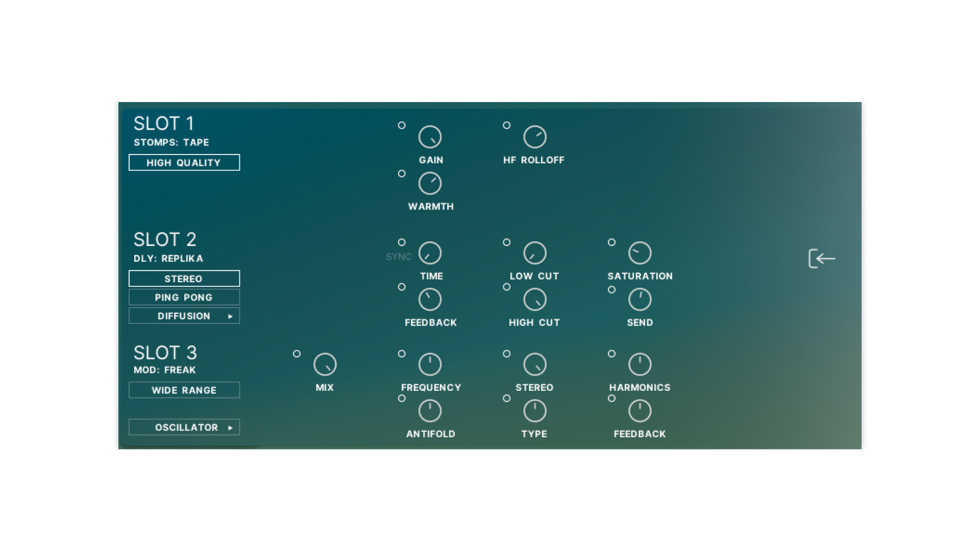The image size is (980, 551).
Task: Click the Mix knob in Slot 3
Action: (325, 364)
